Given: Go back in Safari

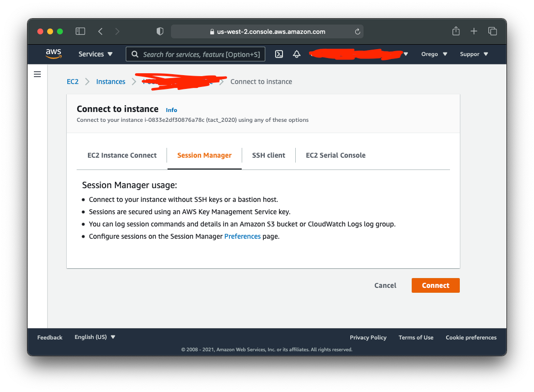Looking at the screenshot, I should pos(101,31).
